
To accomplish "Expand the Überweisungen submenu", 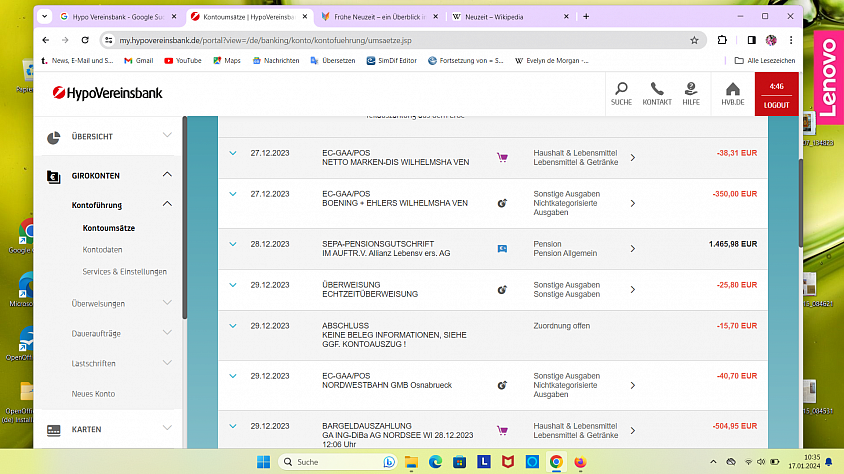I will [167, 302].
